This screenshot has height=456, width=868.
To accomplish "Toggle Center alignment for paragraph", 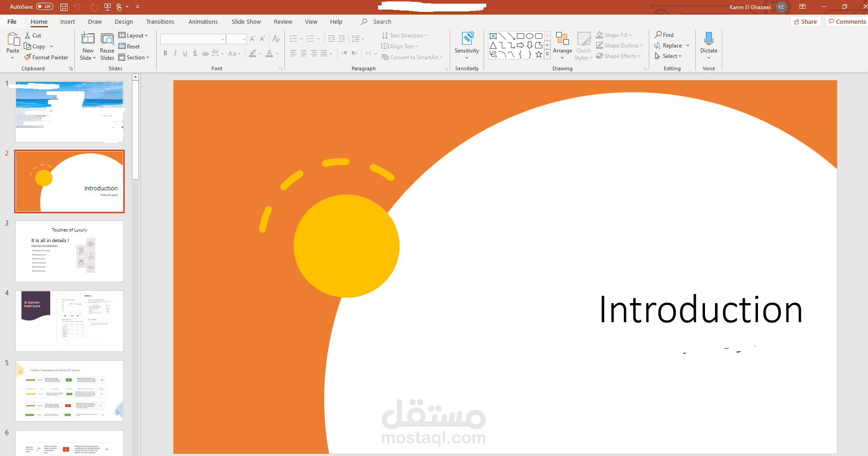I will pyautogui.click(x=304, y=53).
